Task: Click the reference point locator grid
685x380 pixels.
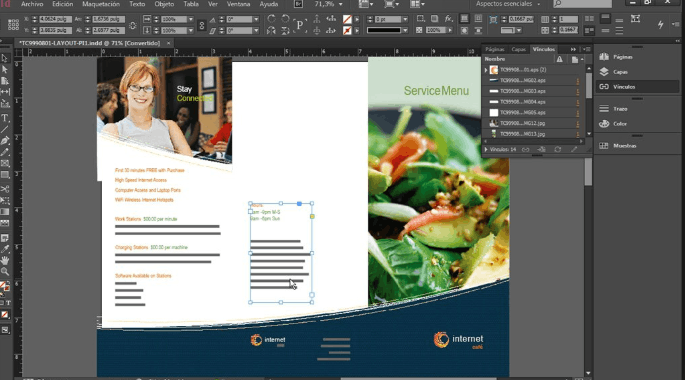Action: (x=13, y=25)
